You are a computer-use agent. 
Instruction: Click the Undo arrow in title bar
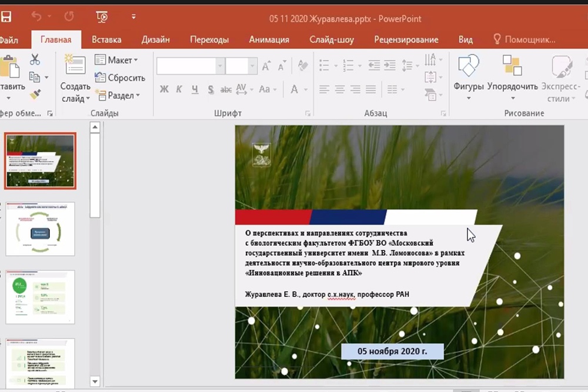pos(38,18)
